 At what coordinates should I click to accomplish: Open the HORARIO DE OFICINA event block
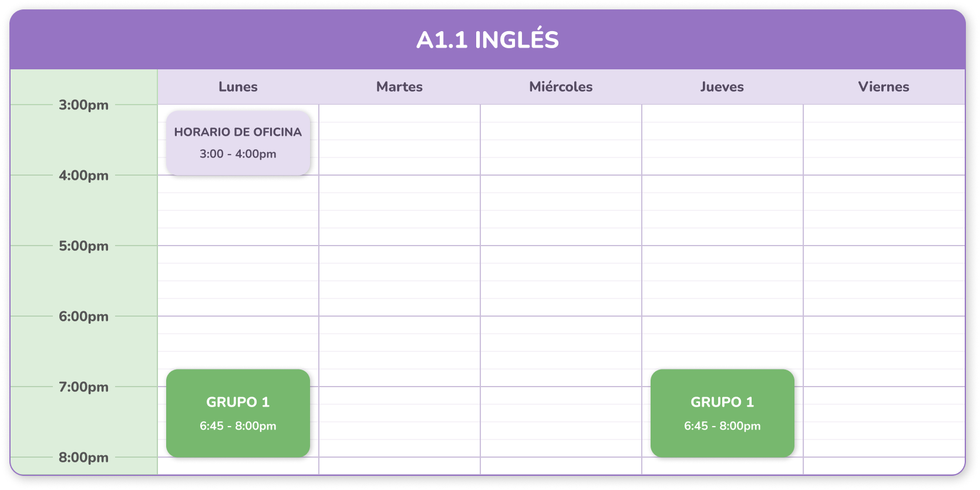(238, 143)
